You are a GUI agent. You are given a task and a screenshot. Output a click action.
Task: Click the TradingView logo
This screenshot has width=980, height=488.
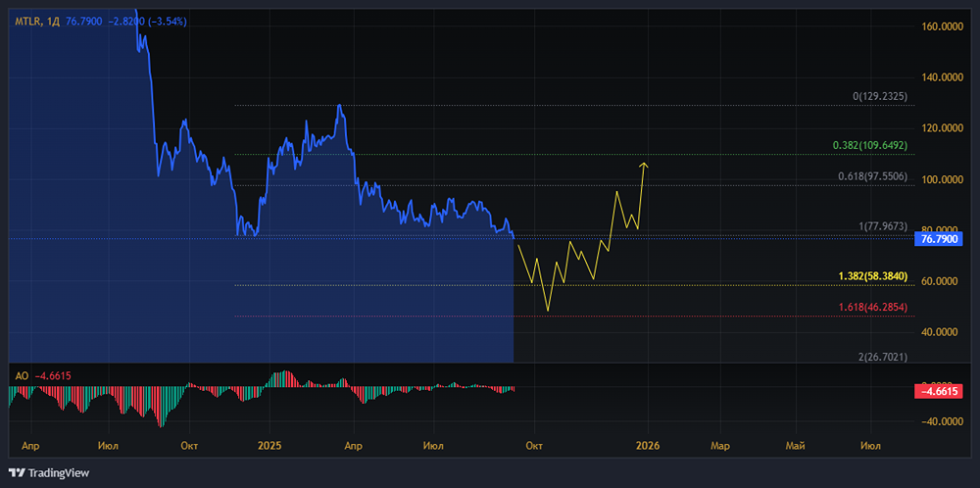pyautogui.click(x=49, y=473)
